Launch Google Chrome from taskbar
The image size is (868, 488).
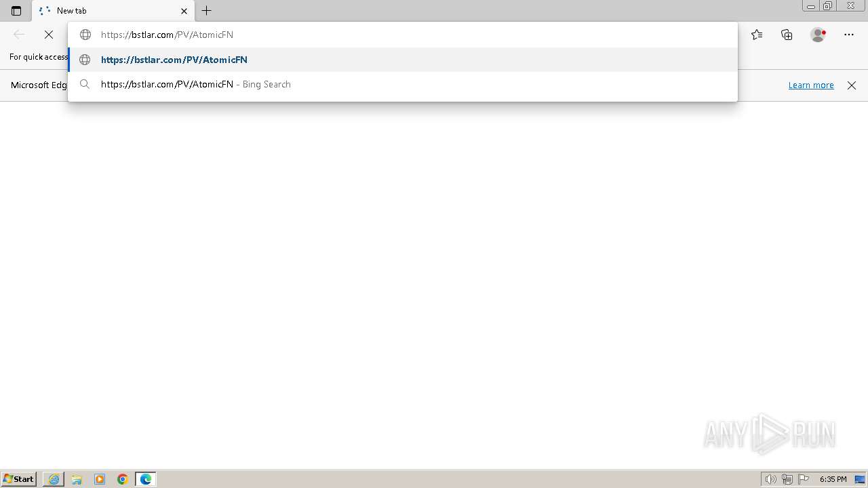pyautogui.click(x=123, y=479)
